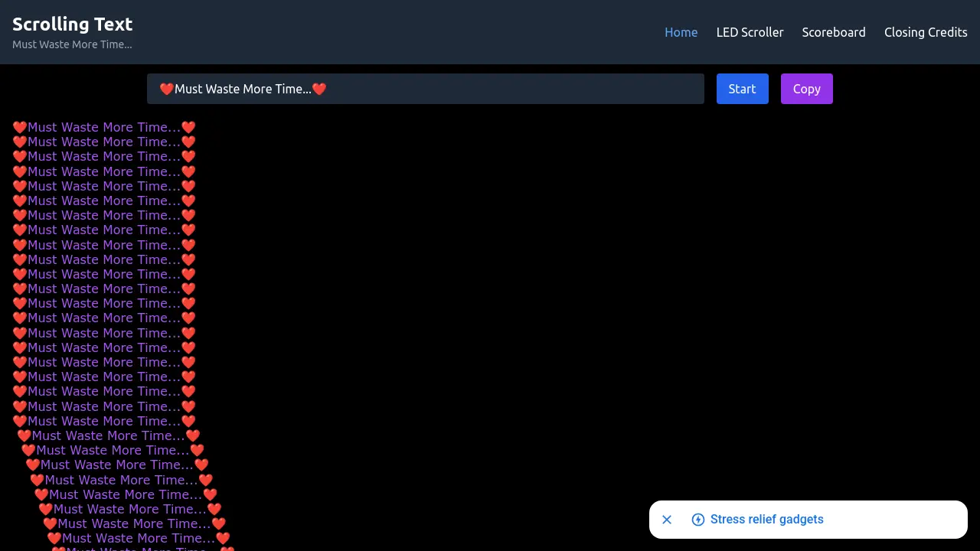Click the lightning bolt ad icon

[x=697, y=520]
